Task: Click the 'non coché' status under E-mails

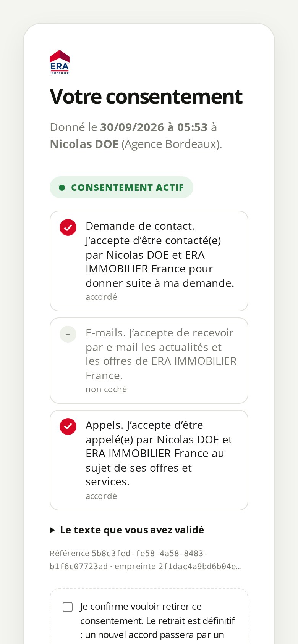Action: (x=106, y=389)
